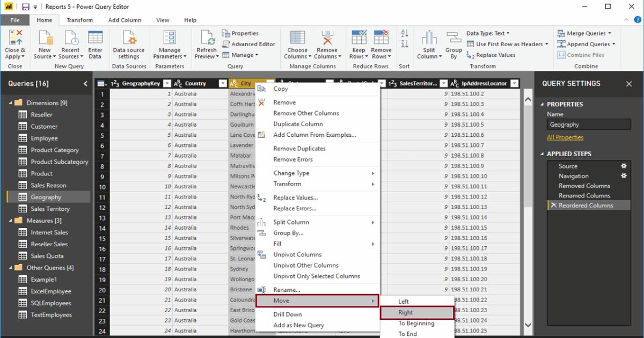Screen dimensions: 644x338
Task: Select Remove Duplicates from the context menu
Action: [x=299, y=148]
